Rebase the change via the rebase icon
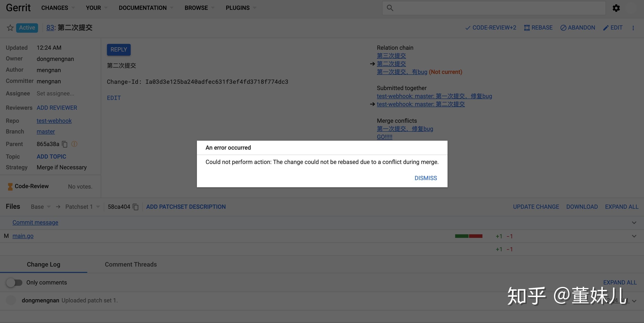 [x=527, y=28]
